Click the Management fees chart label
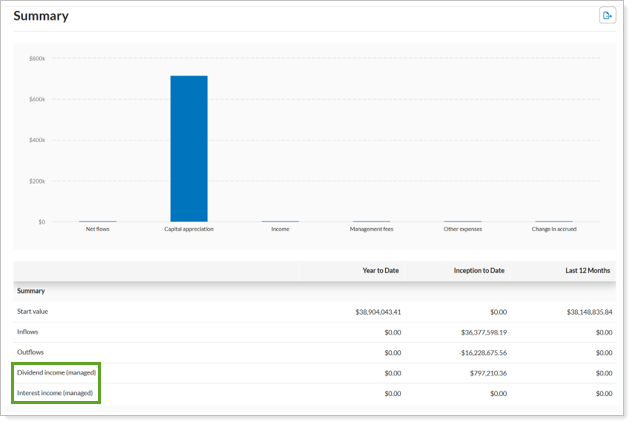Viewport: 633px width, 425px height. click(371, 229)
